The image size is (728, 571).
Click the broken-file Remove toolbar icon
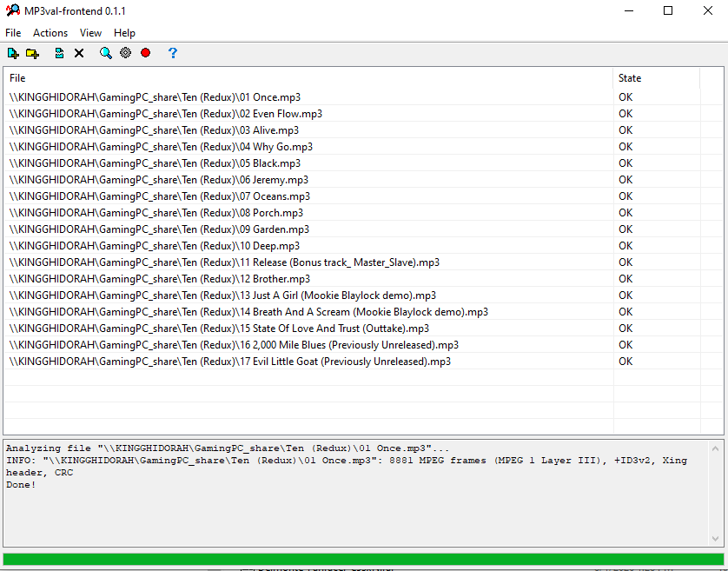(x=59, y=53)
